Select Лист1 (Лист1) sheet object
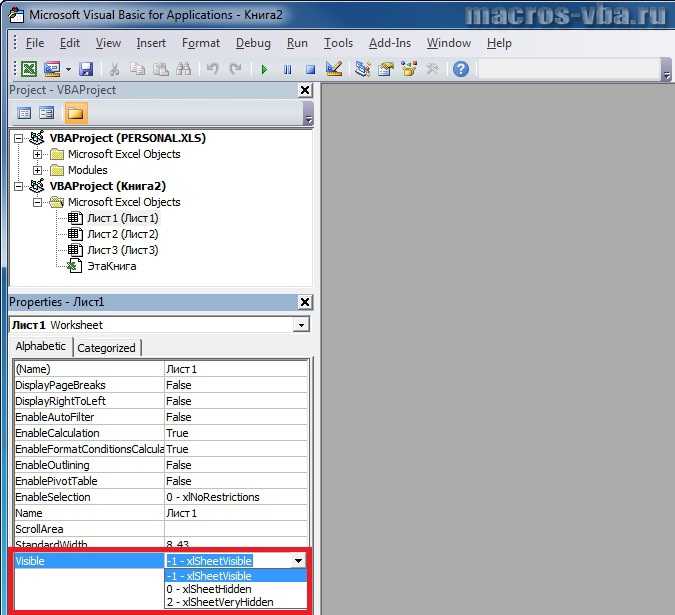675x615 pixels. coord(123,218)
